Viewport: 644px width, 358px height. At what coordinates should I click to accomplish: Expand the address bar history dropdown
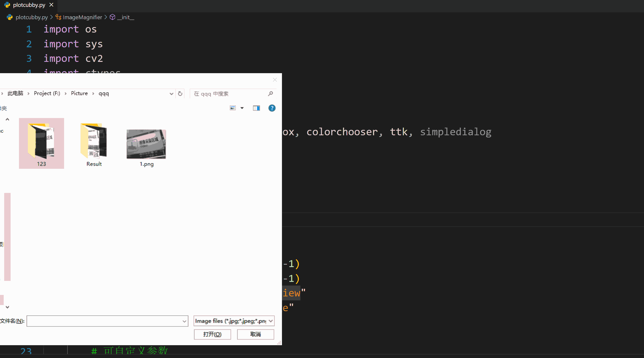[171, 94]
